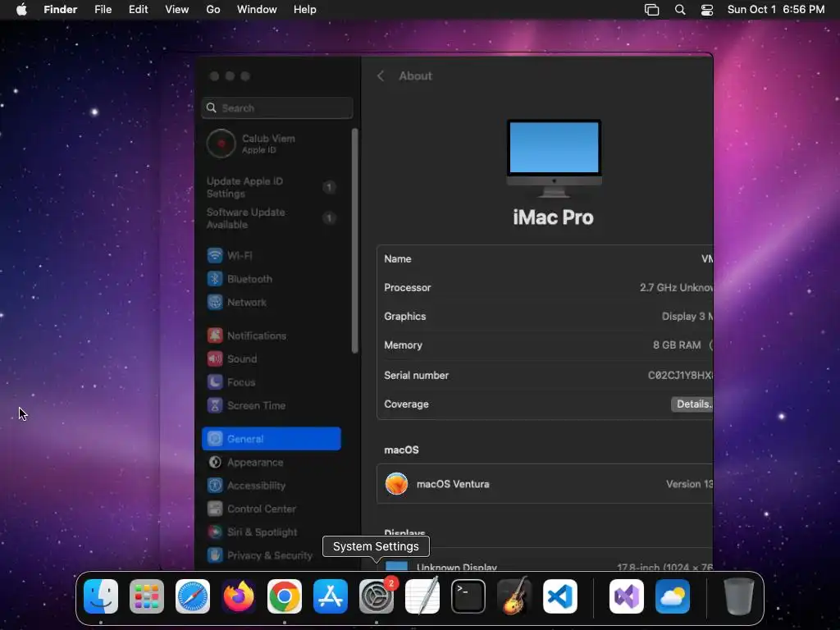Open the Go menu
Image resolution: width=840 pixels, height=630 pixels.
pyautogui.click(x=213, y=10)
